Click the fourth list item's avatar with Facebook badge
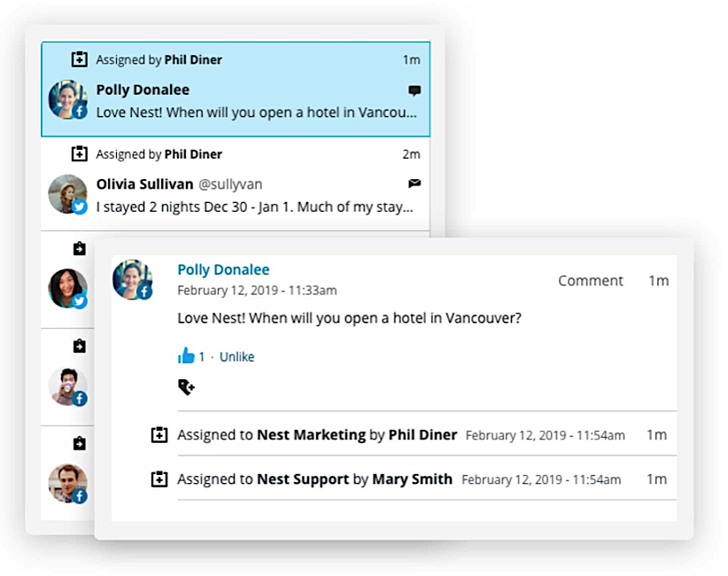The height and width of the screenshot is (576, 728). tap(68, 386)
